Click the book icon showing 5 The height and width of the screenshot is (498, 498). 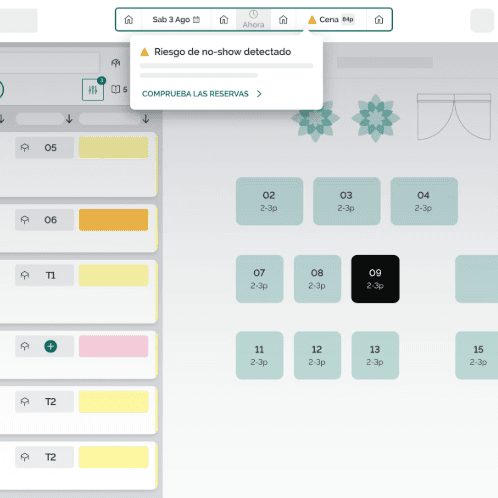point(119,89)
